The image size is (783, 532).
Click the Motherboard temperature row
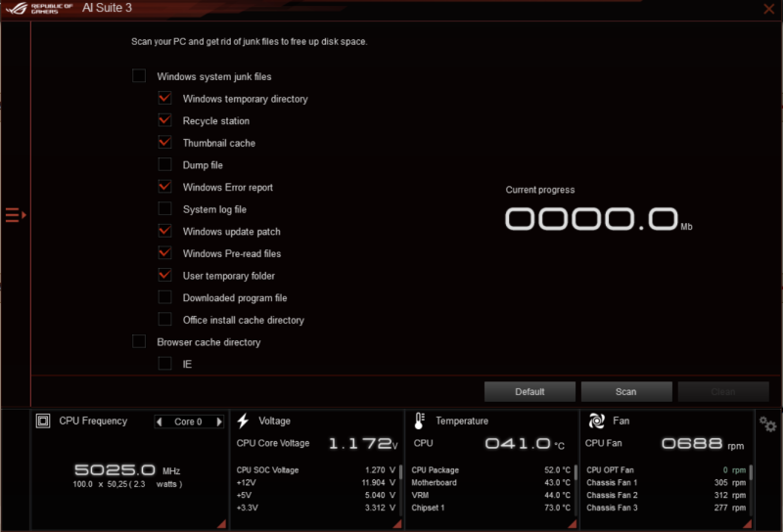(x=491, y=482)
